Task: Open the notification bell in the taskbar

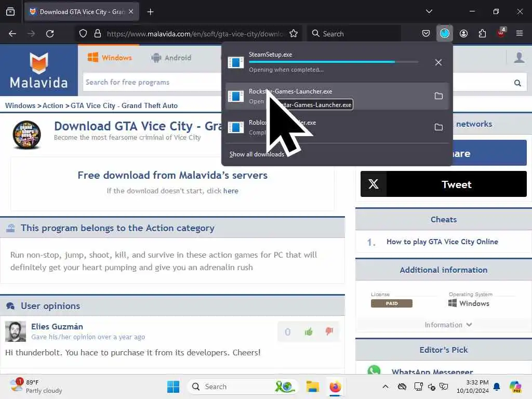Action: [497, 387]
